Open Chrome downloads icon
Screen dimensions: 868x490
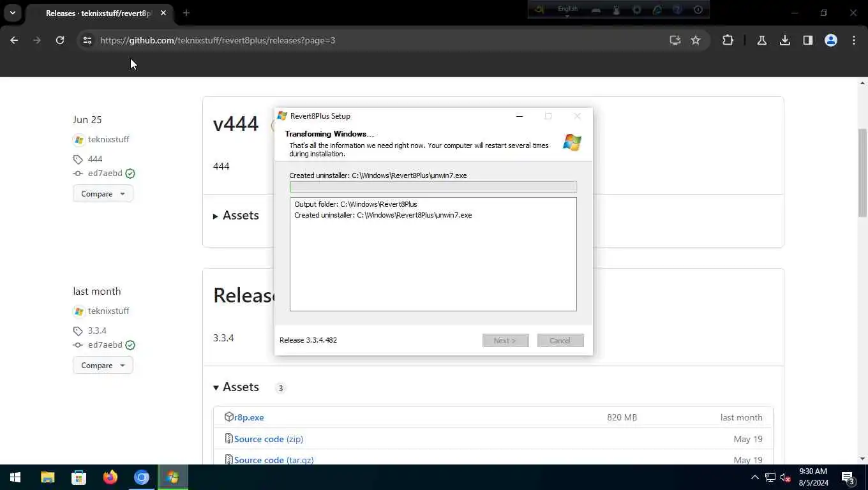(785, 40)
